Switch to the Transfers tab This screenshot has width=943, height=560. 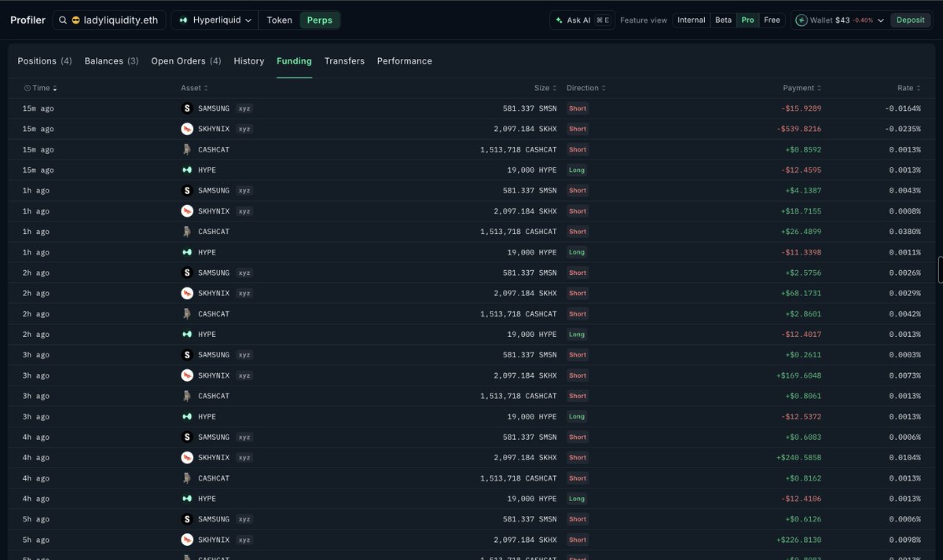[344, 61]
